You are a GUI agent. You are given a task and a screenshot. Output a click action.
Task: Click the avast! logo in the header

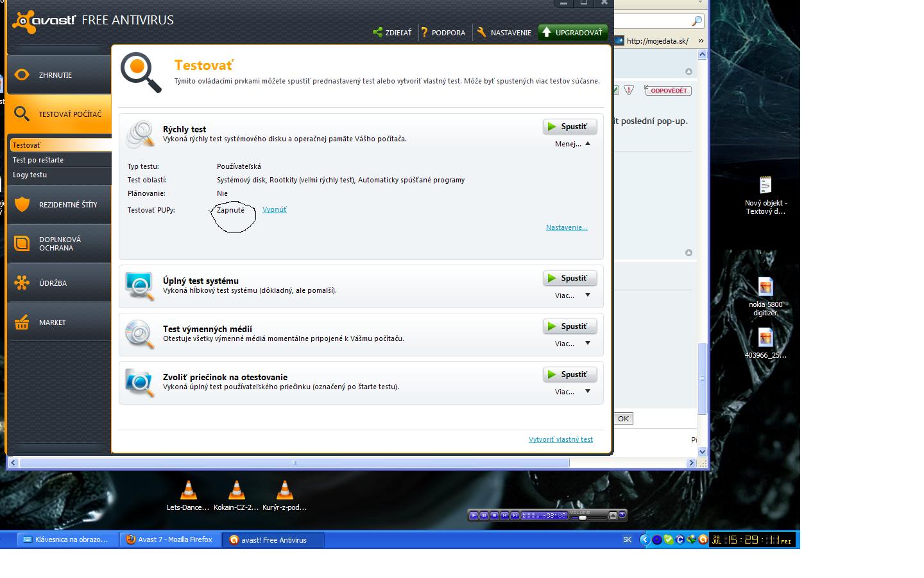[x=44, y=21]
